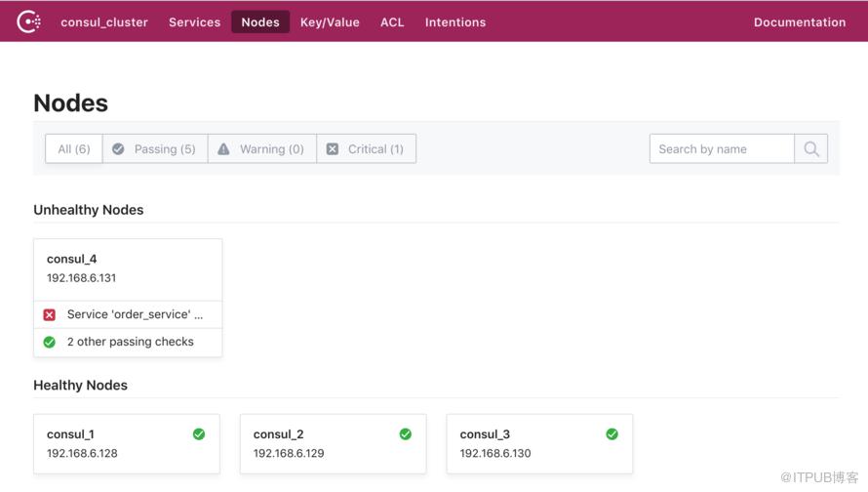
Task: Open the consul_3 node card
Action: click(x=539, y=443)
